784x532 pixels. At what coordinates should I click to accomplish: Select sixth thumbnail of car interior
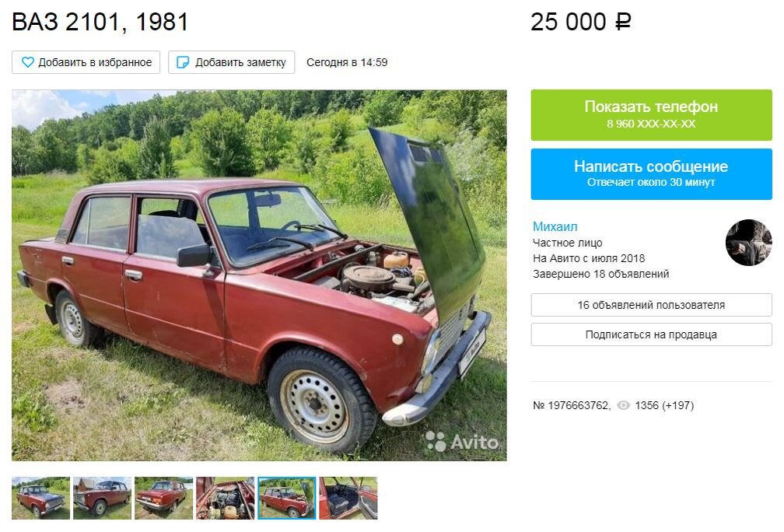pos(348,498)
